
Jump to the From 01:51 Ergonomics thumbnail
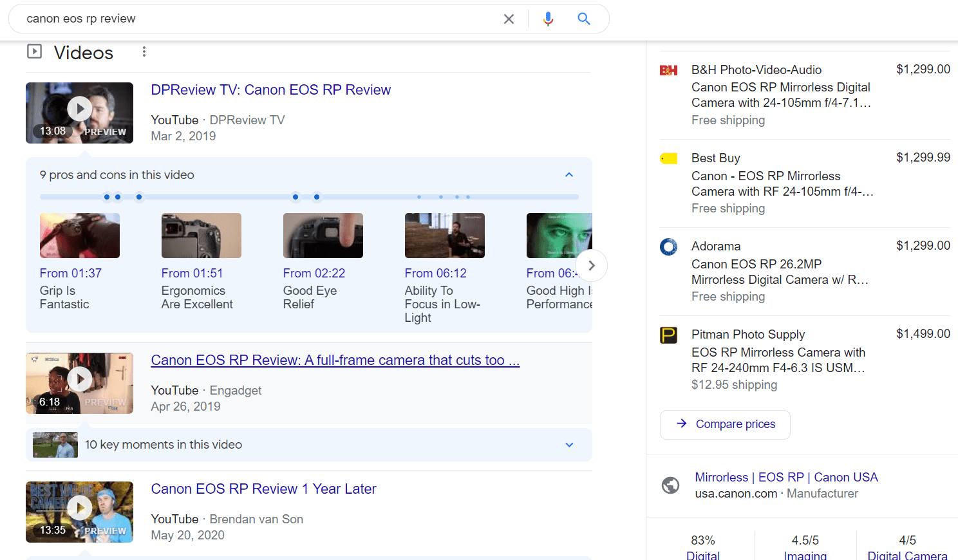pos(202,236)
